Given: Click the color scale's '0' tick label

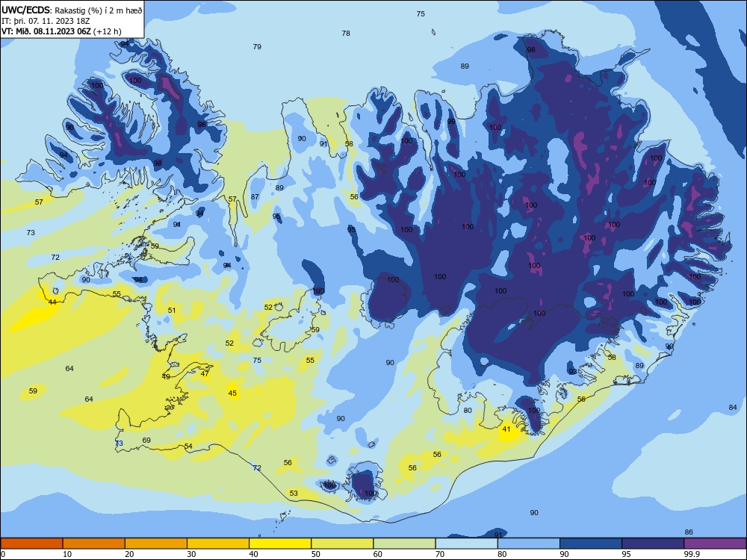Looking at the screenshot, I should 3,554.
